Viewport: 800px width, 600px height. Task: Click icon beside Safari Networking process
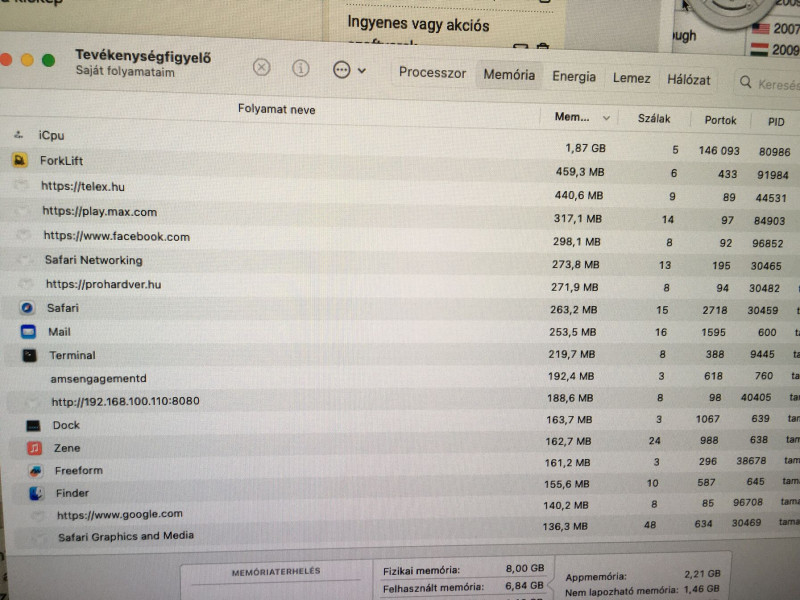click(x=24, y=259)
